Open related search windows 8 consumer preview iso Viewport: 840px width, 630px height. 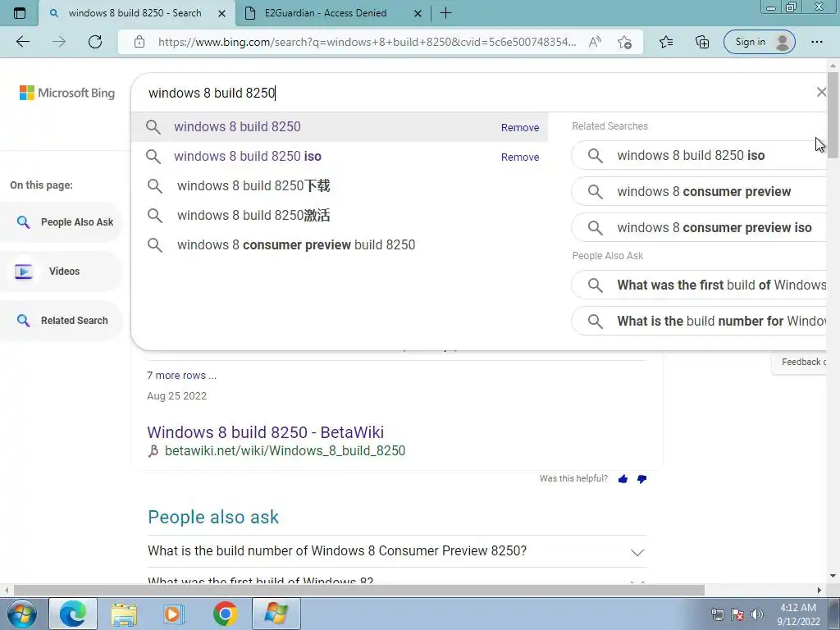(699, 228)
